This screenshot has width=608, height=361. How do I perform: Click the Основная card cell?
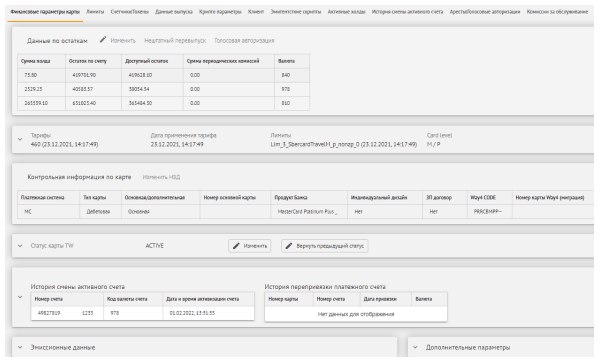[161, 212]
